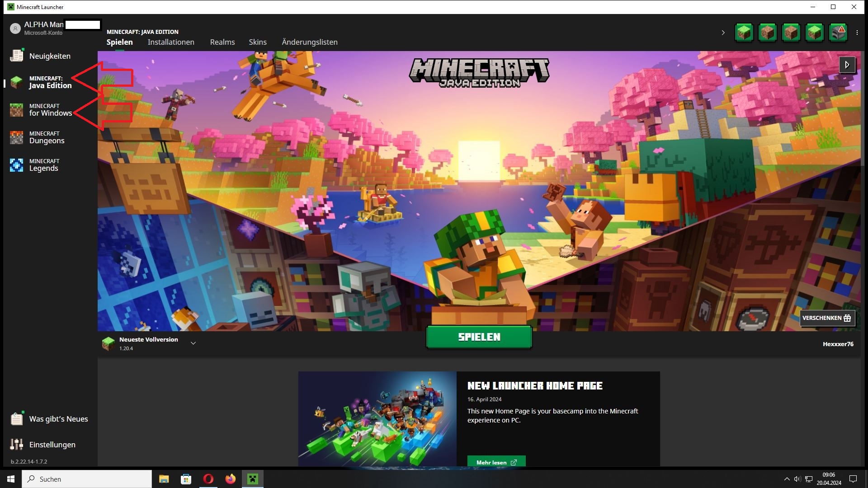The height and width of the screenshot is (488, 868).
Task: Click the furnace quick-launch icon with warning
Action: tap(838, 33)
